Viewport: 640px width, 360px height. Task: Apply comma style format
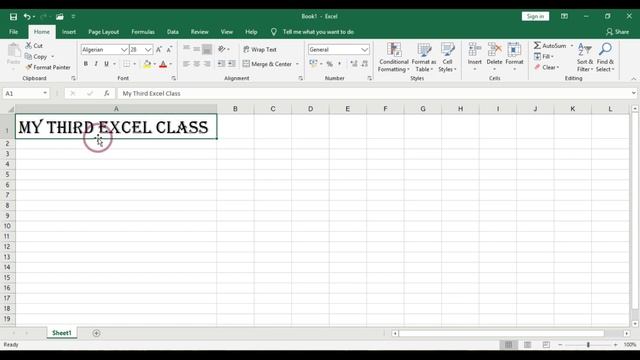[x=339, y=64]
